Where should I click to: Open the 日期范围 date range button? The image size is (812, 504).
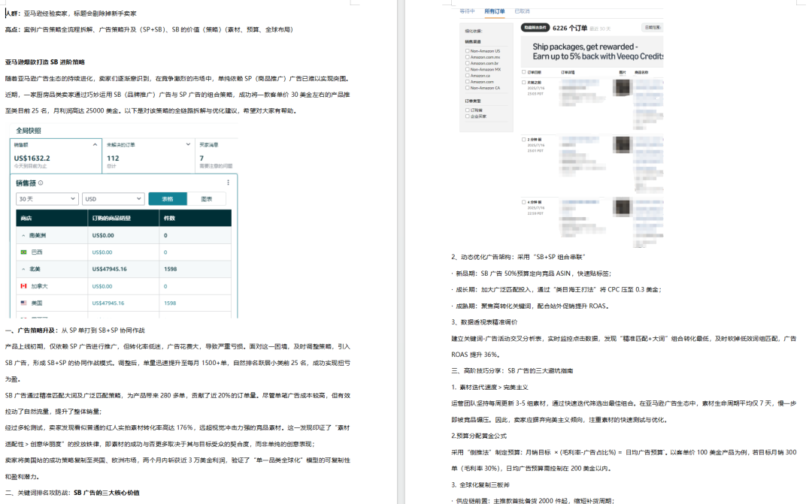click(653, 28)
